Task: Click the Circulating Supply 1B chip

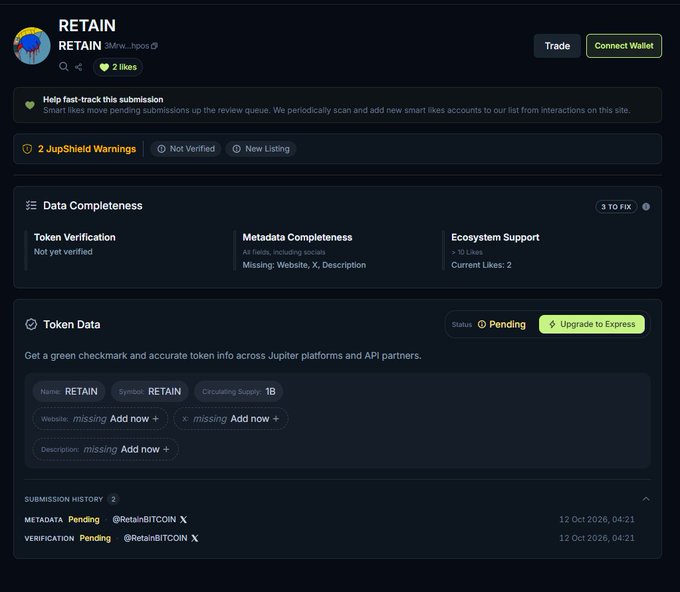Action: [239, 392]
